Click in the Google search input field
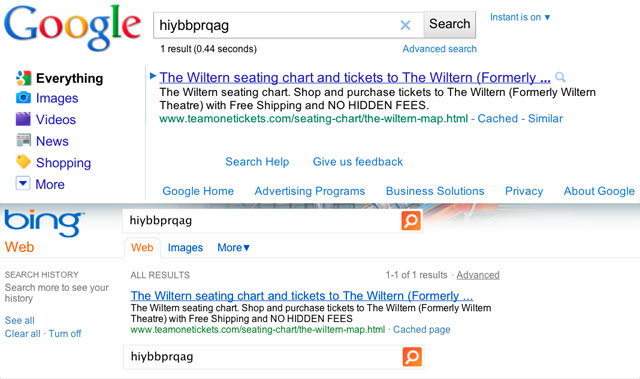The width and height of the screenshot is (640, 379). (x=276, y=25)
